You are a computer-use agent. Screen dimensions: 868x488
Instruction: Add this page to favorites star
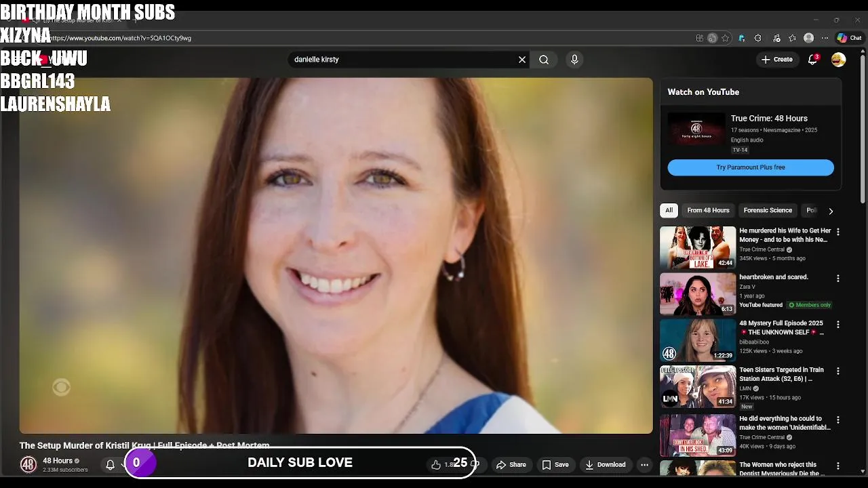coord(725,38)
